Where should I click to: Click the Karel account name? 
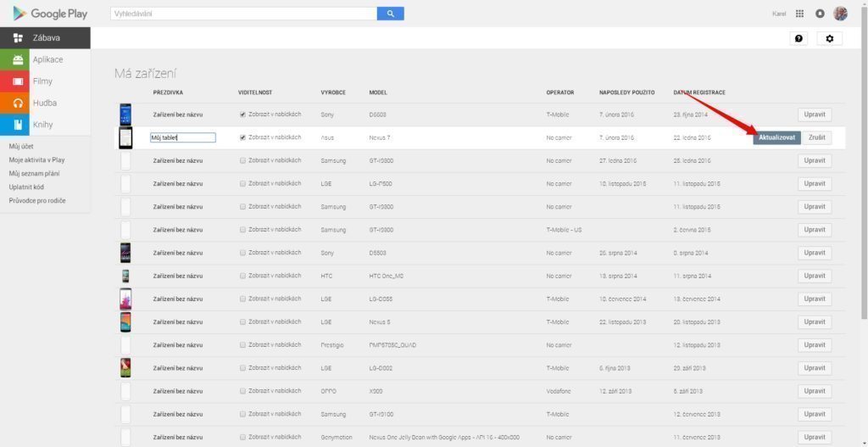point(780,14)
